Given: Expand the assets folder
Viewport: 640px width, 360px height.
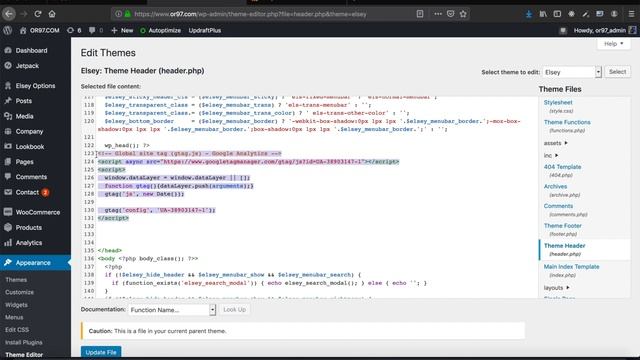Looking at the screenshot, I should tap(556, 143).
